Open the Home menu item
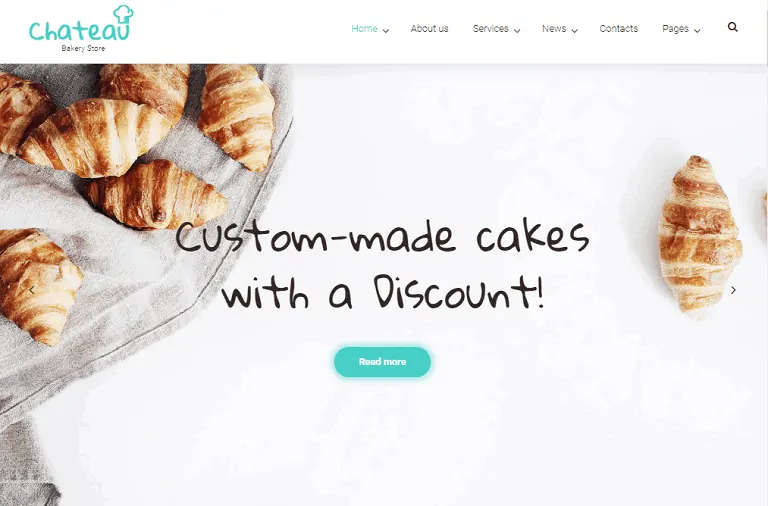The height and width of the screenshot is (506, 768). (x=364, y=28)
